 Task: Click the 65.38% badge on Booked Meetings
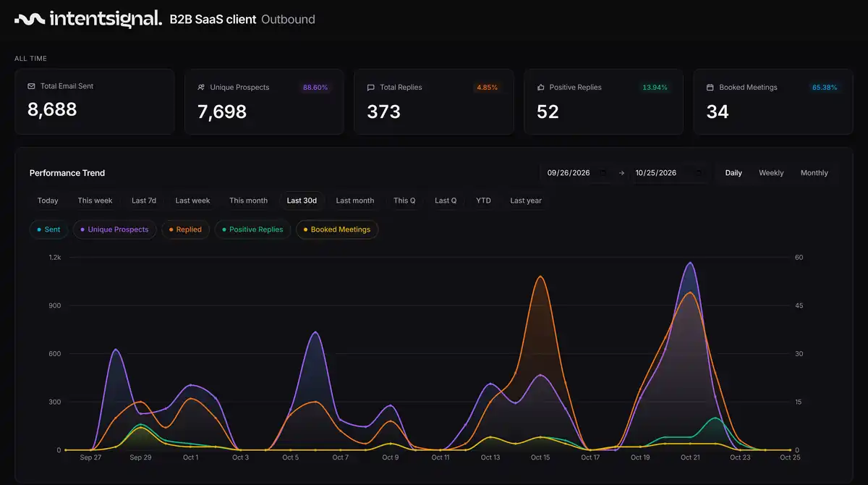(825, 88)
